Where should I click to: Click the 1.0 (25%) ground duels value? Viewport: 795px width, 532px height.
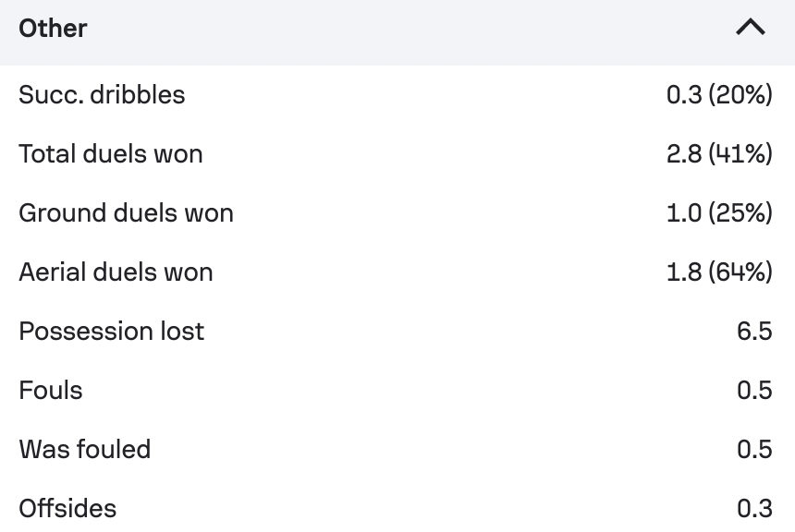[x=719, y=212]
